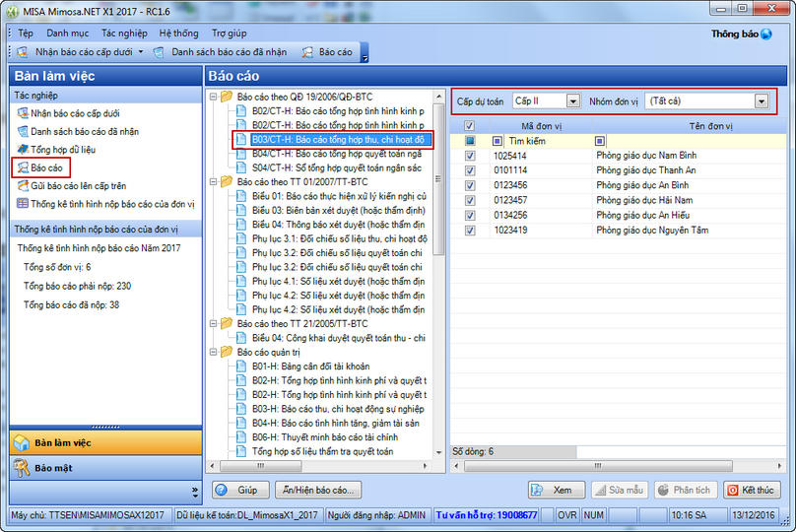The height and width of the screenshot is (532, 796).
Task: Click report tree horizontal scrollbar thumb
Action: pyautogui.click(x=261, y=465)
